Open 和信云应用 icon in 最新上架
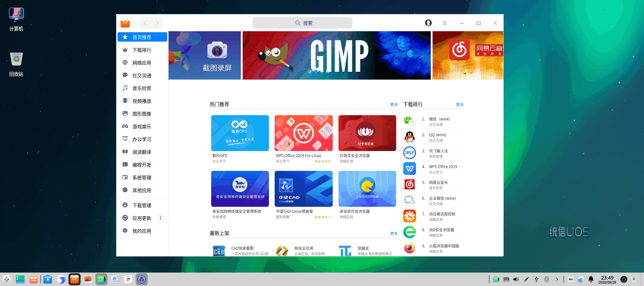The height and width of the screenshot is (286, 644). 282,251
